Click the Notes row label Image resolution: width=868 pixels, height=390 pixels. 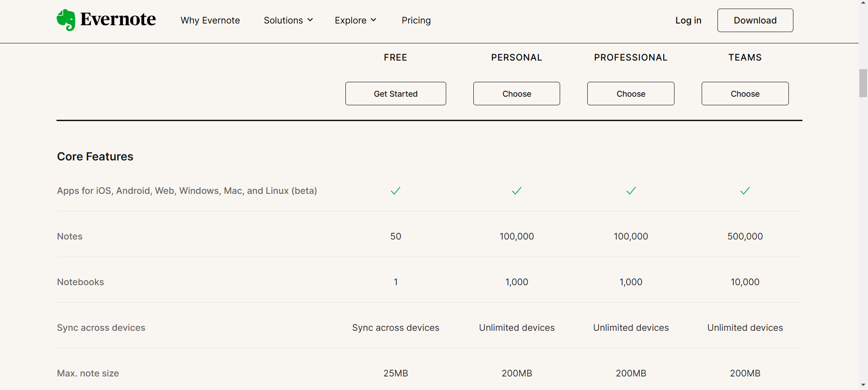point(70,236)
